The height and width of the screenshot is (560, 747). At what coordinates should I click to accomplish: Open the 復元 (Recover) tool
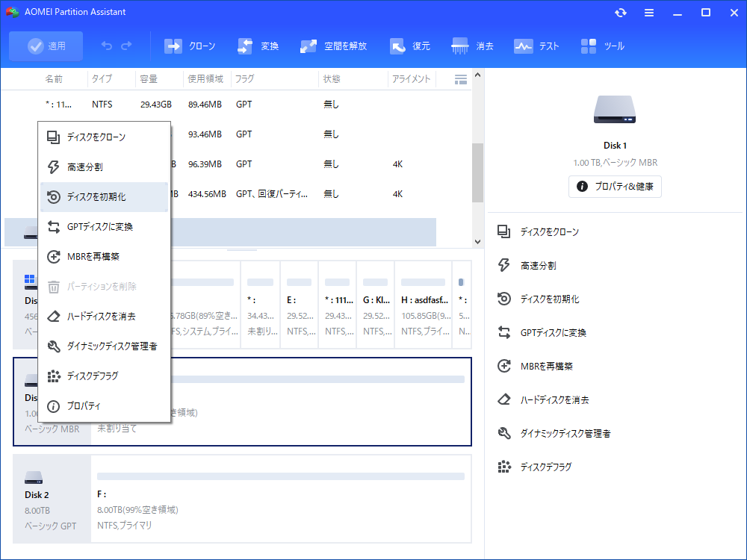click(x=410, y=45)
